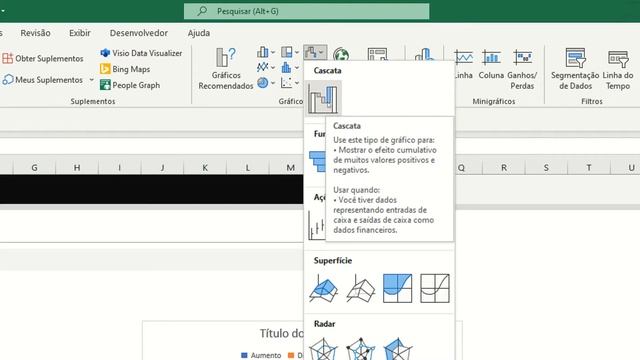Expand the hierarchy chart dropdown arrow
Viewport: 640px width, 360px height.
(297, 52)
